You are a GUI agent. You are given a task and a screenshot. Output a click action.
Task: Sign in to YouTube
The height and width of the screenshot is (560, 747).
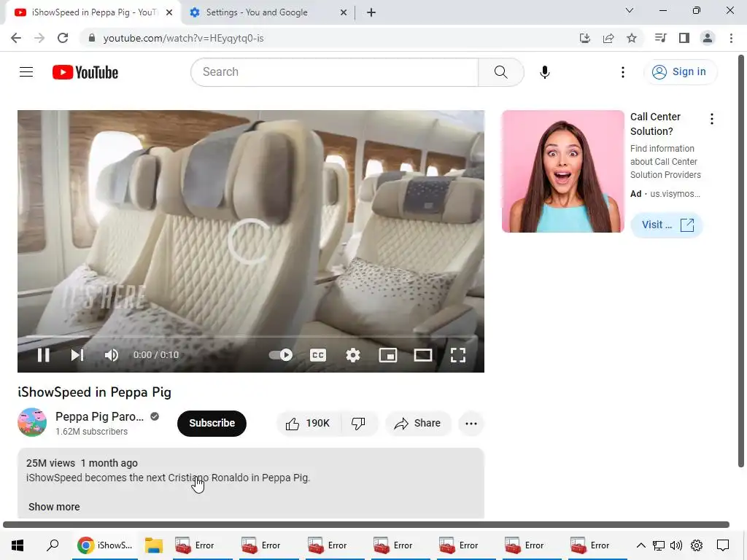pyautogui.click(x=680, y=72)
